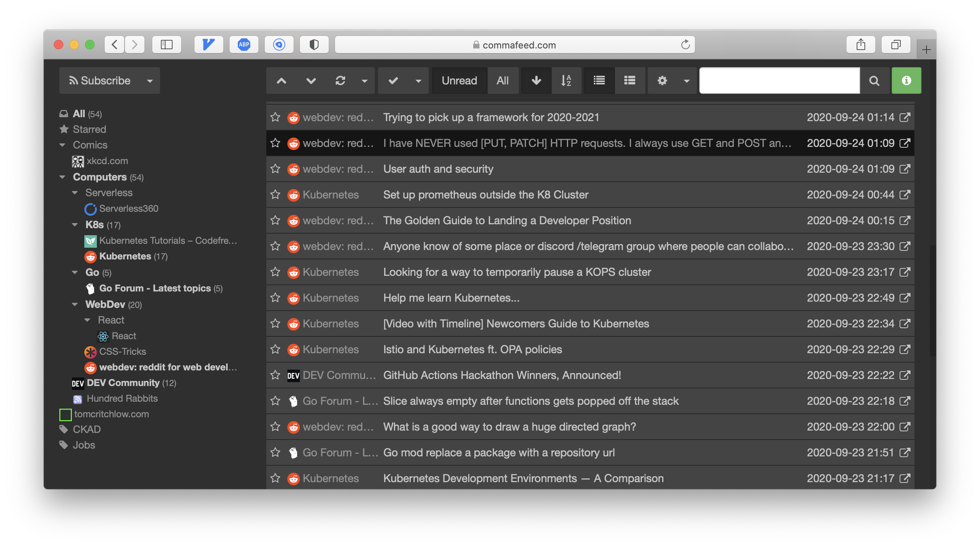Go to next entry with down chevron
Screen dimensions: 980x547
pyautogui.click(x=311, y=80)
